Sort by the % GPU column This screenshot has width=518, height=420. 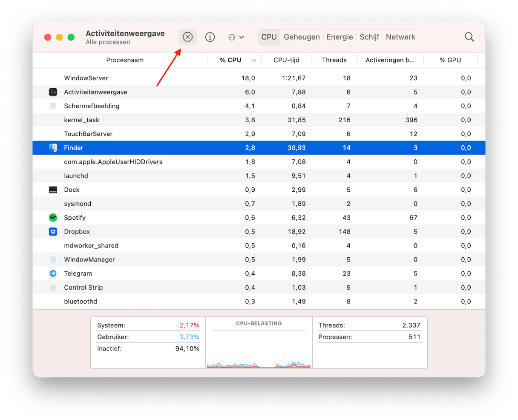pyautogui.click(x=450, y=60)
